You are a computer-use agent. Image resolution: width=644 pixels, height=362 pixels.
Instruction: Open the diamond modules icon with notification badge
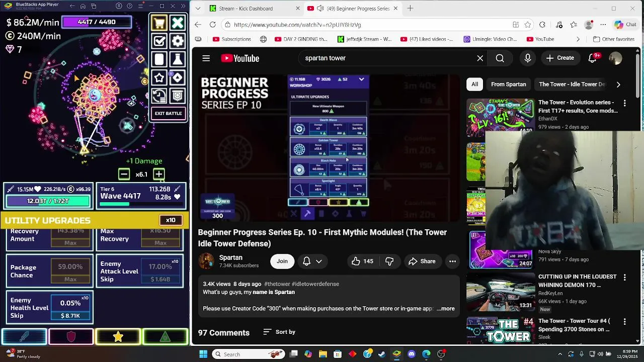click(x=178, y=77)
